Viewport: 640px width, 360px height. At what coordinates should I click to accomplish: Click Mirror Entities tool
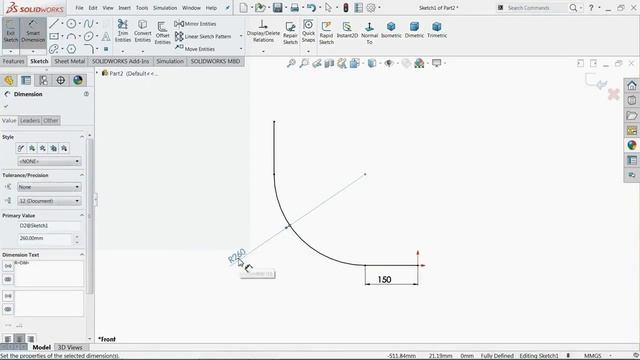pos(196,24)
